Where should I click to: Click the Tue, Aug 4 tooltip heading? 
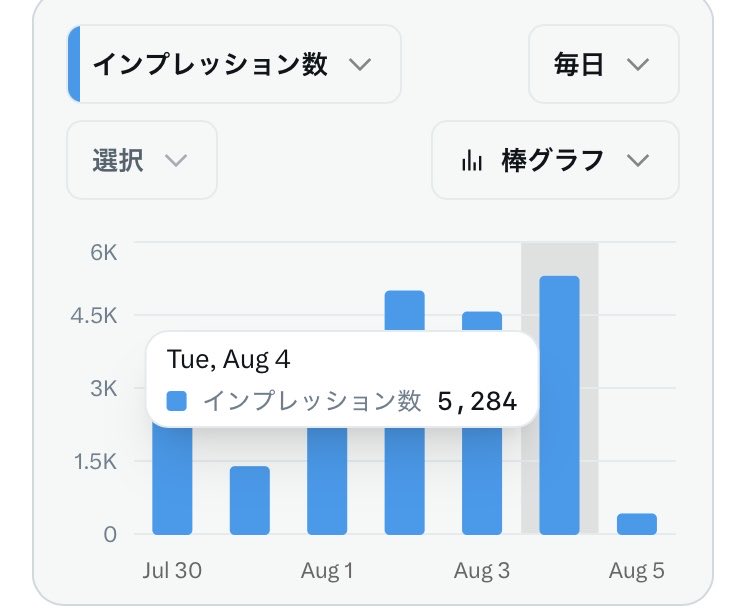point(229,359)
